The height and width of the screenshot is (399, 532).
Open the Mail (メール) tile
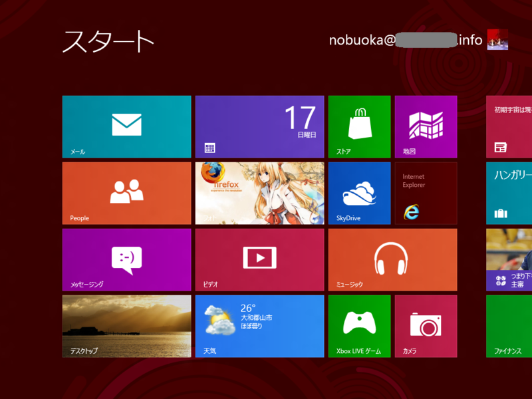coord(126,126)
